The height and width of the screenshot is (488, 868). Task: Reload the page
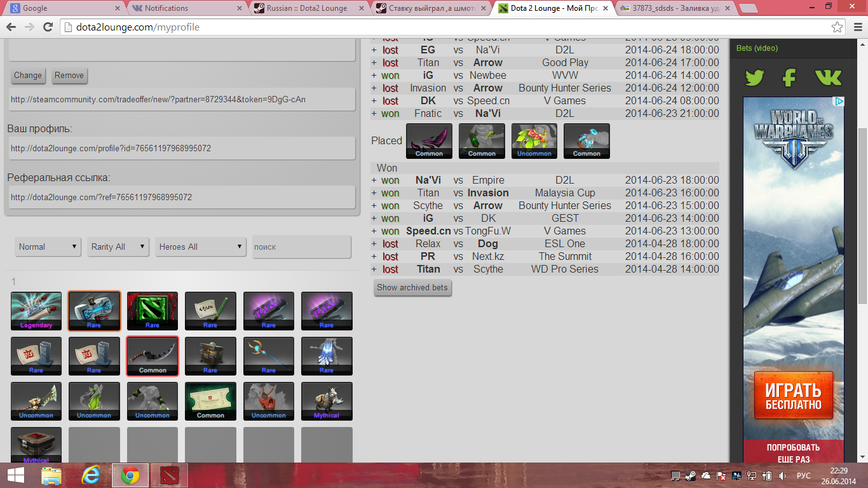click(x=48, y=27)
